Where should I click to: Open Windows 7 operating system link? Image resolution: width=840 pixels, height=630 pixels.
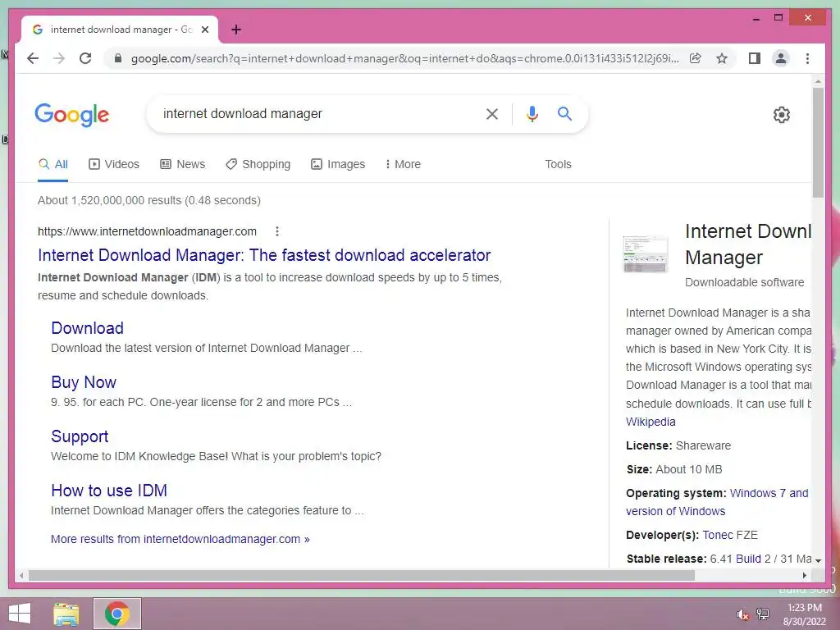click(769, 493)
